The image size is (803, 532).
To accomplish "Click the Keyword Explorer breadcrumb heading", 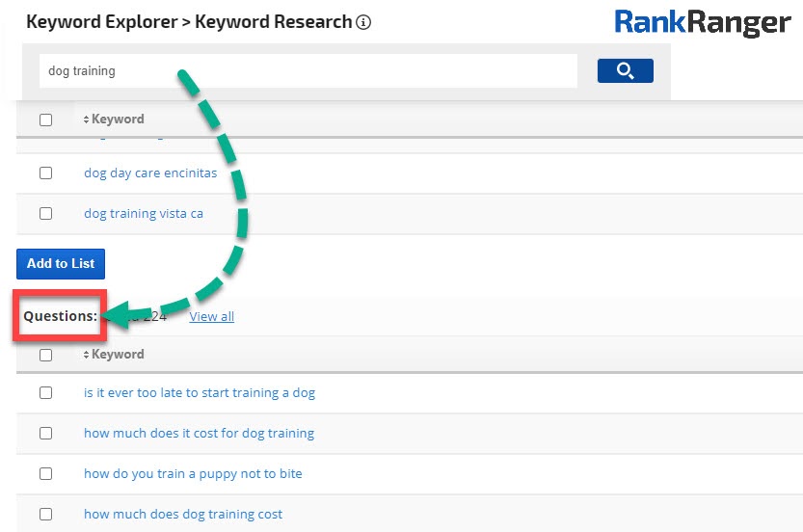I will pyautogui.click(x=100, y=21).
